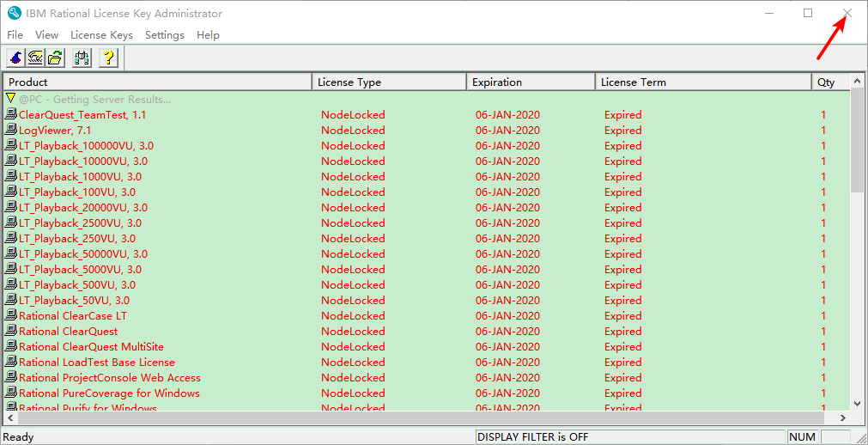868x445 pixels.
Task: Sort by the Qty column header
Action: click(x=831, y=82)
